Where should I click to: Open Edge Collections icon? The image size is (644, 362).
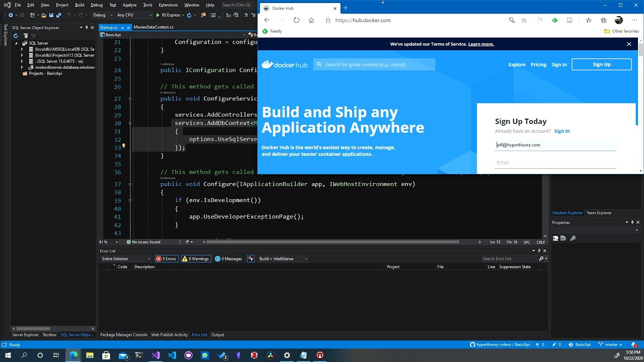(603, 20)
